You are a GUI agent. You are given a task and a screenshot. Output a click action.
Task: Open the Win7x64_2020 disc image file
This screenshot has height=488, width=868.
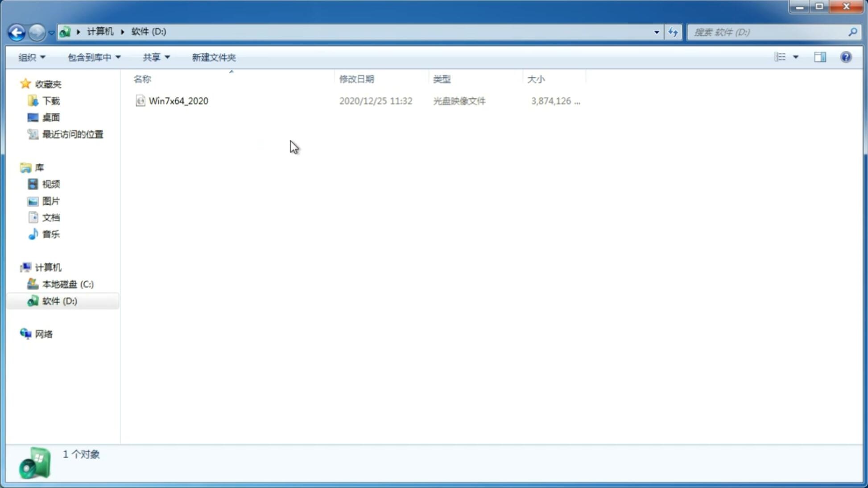pyautogui.click(x=178, y=101)
